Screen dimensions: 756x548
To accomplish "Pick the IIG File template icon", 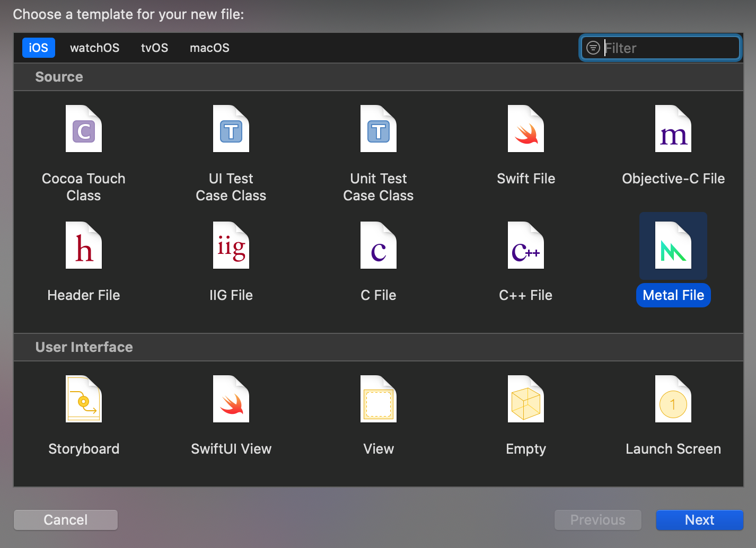I will coord(231,245).
